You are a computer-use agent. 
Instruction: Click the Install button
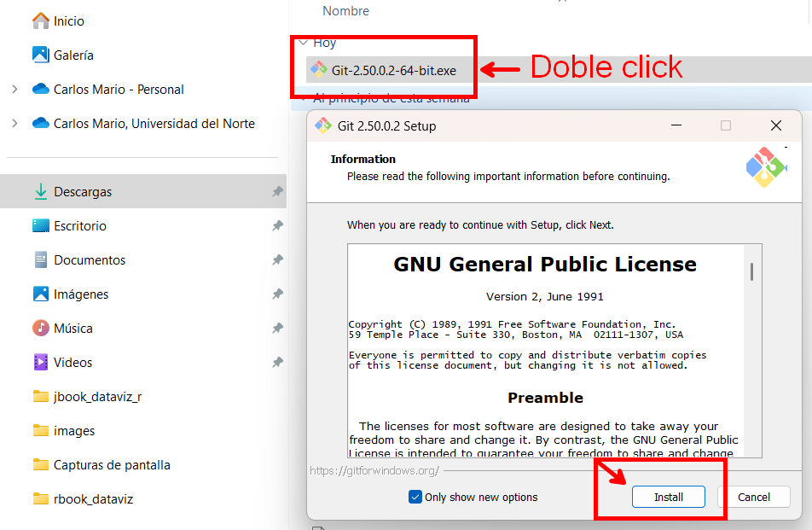[x=668, y=496]
